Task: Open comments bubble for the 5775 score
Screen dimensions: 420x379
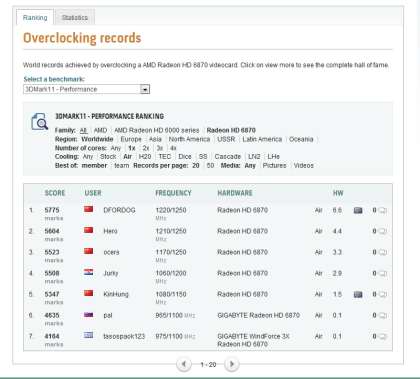Action: [x=383, y=210]
